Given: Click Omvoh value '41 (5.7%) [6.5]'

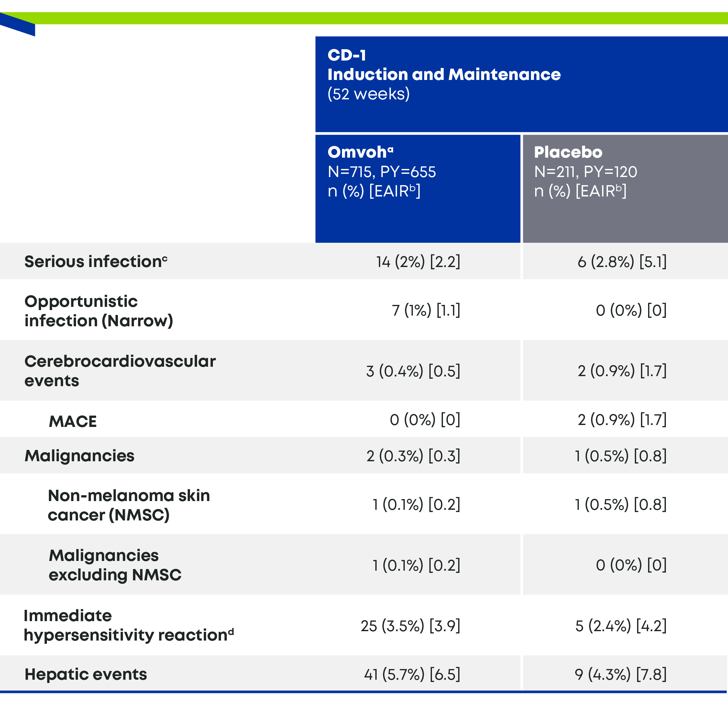Looking at the screenshot, I should (x=412, y=675).
